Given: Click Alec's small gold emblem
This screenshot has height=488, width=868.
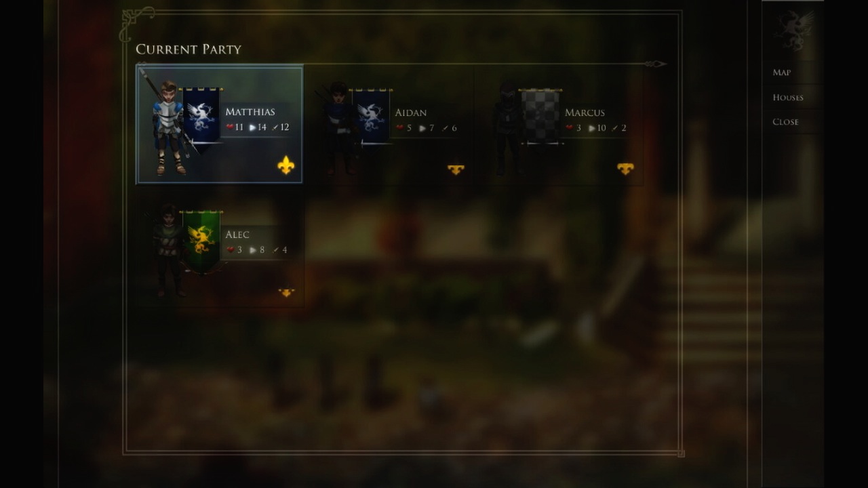Looking at the screenshot, I should click(286, 293).
